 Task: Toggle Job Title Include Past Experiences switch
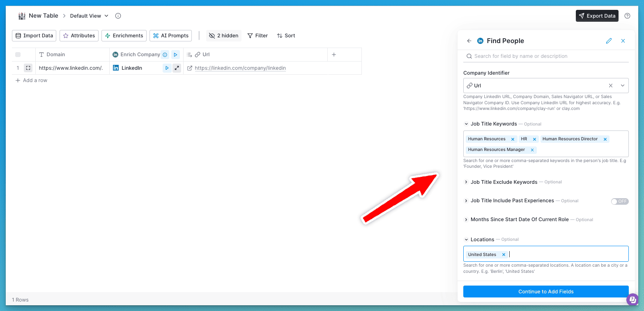click(x=619, y=201)
